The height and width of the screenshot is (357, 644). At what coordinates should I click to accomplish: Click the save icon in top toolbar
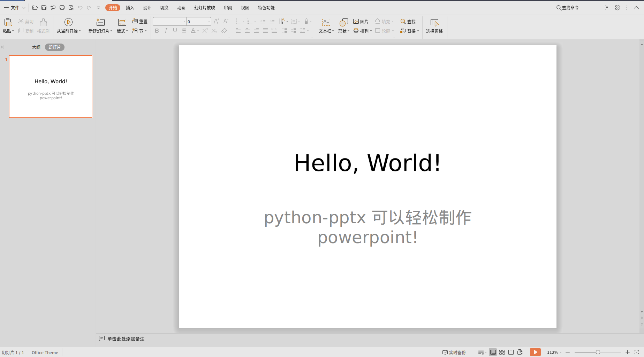pyautogui.click(x=44, y=8)
